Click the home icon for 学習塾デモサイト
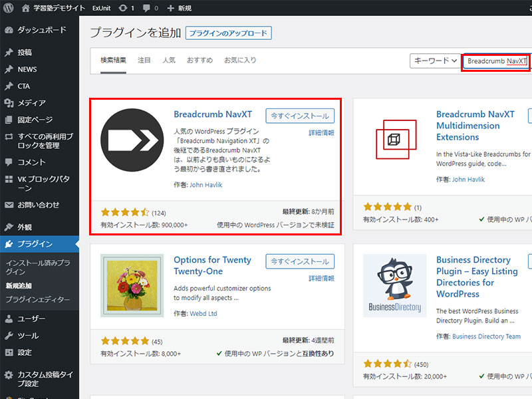 coord(26,8)
